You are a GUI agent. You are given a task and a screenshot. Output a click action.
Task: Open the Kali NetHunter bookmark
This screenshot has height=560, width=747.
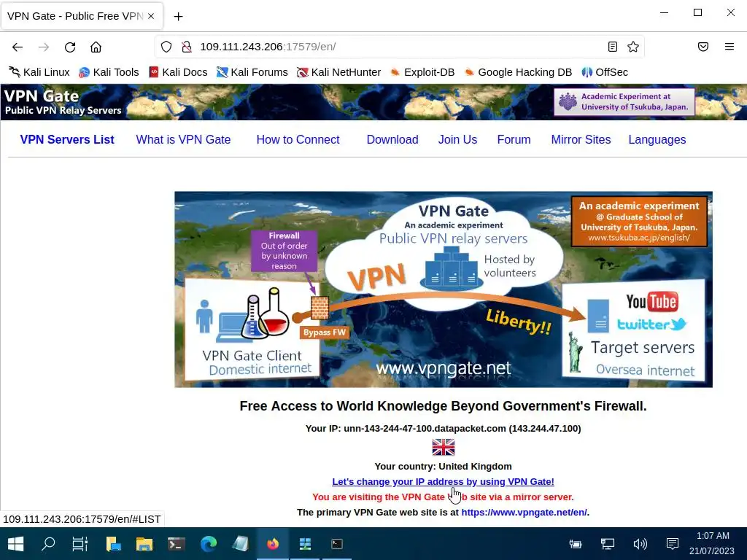pyautogui.click(x=338, y=72)
